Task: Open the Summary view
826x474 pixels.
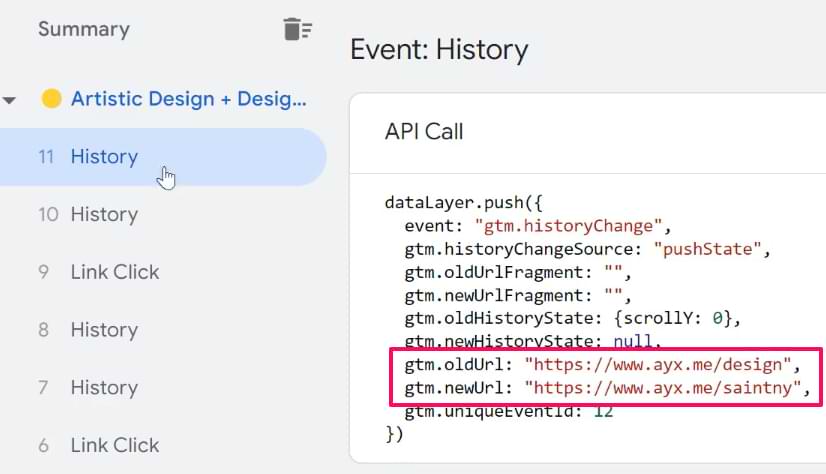Action: [x=83, y=29]
